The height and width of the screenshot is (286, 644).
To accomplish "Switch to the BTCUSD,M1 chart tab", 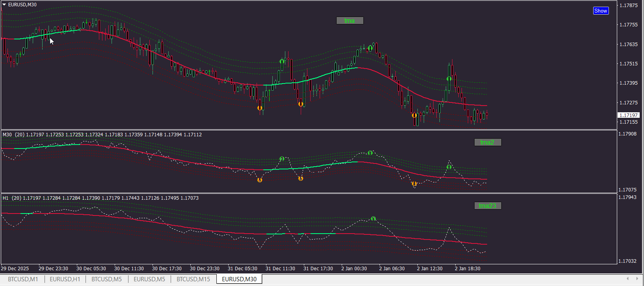I will (x=23, y=279).
